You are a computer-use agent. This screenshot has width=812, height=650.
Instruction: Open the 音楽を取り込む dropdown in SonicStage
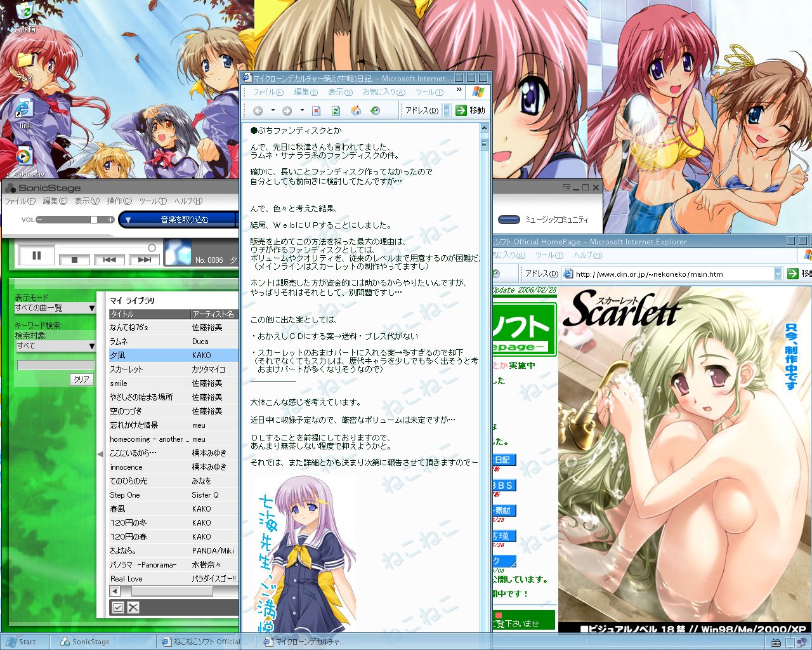127,220
